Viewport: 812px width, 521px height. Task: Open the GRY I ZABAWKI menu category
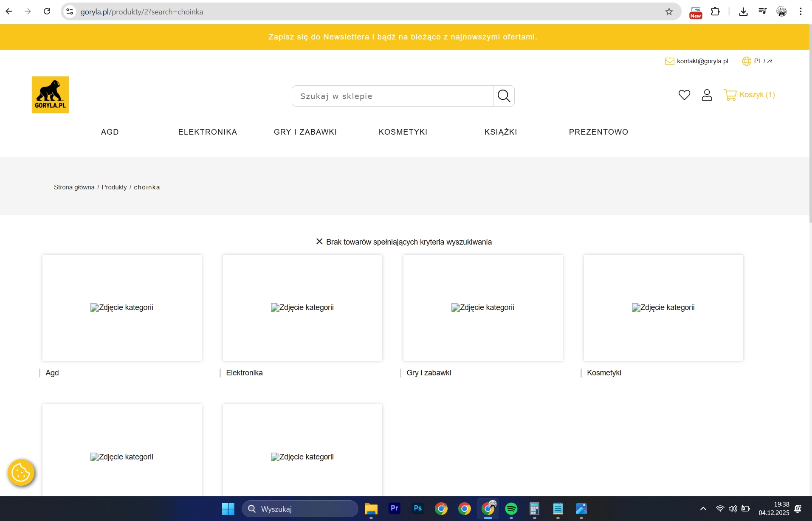[x=305, y=132]
